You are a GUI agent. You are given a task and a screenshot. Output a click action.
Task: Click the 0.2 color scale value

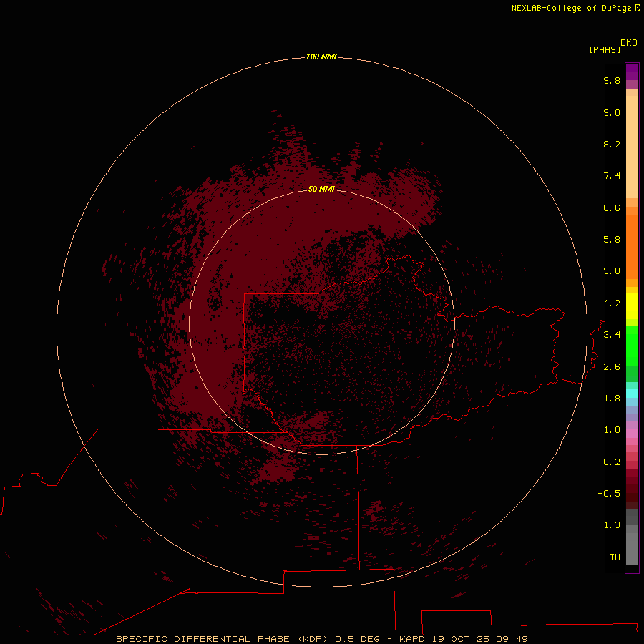click(x=612, y=462)
